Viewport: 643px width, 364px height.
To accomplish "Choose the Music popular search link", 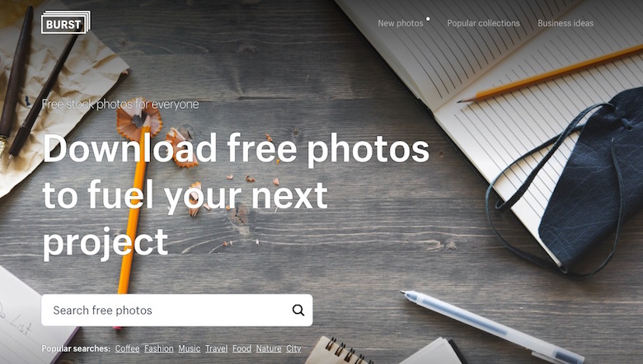I will click(189, 348).
